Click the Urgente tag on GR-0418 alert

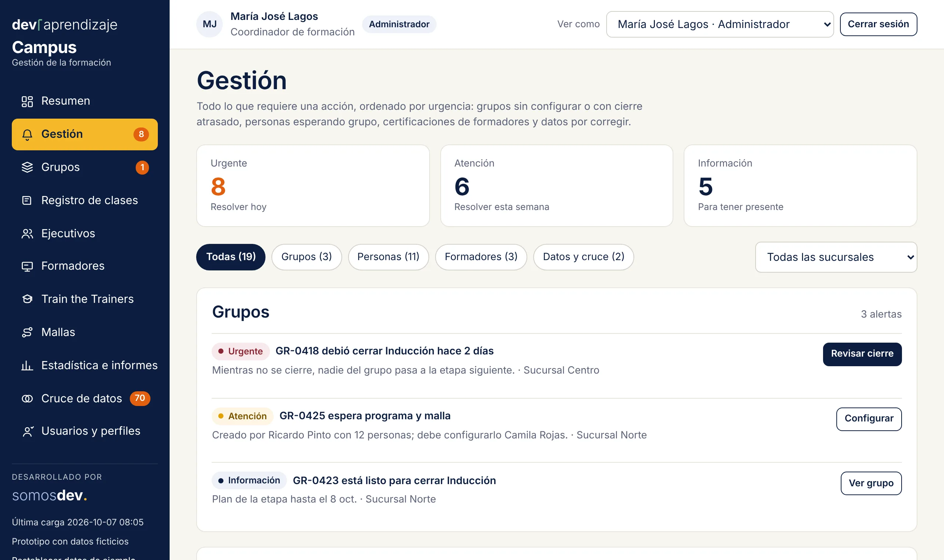[240, 351]
